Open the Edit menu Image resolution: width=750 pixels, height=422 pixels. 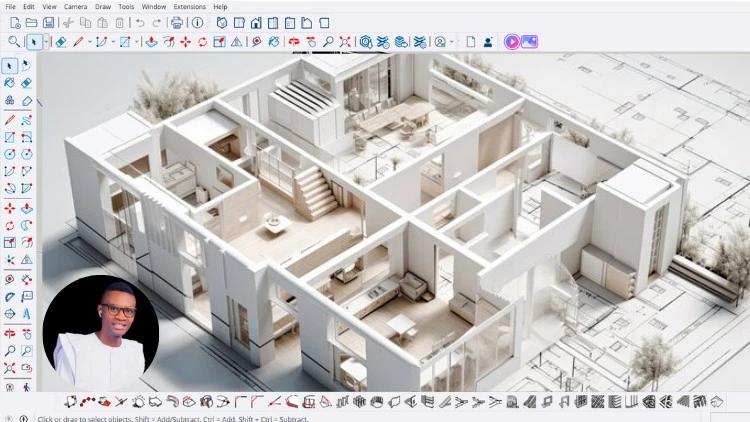click(29, 7)
